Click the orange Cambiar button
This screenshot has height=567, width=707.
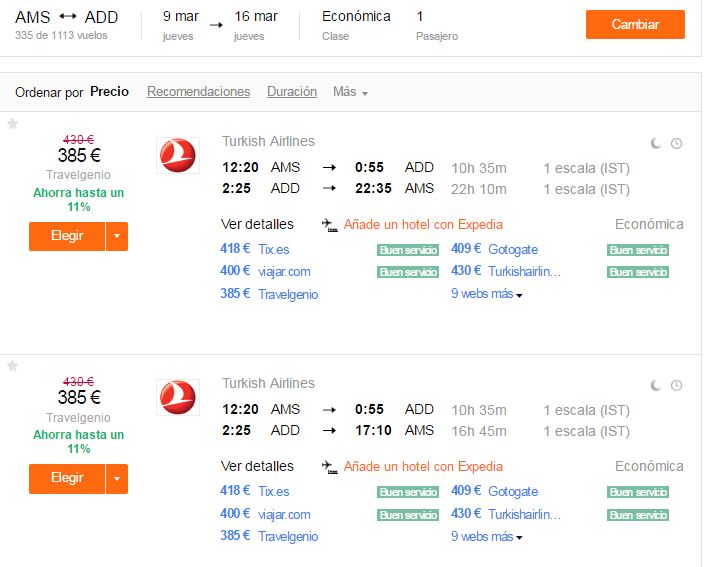(x=635, y=24)
